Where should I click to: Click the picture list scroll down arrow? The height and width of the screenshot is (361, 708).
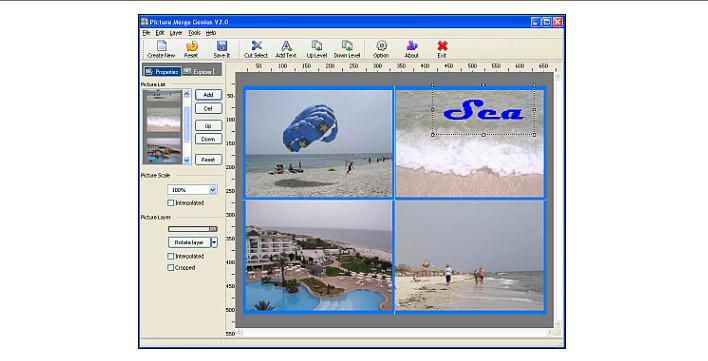click(186, 160)
